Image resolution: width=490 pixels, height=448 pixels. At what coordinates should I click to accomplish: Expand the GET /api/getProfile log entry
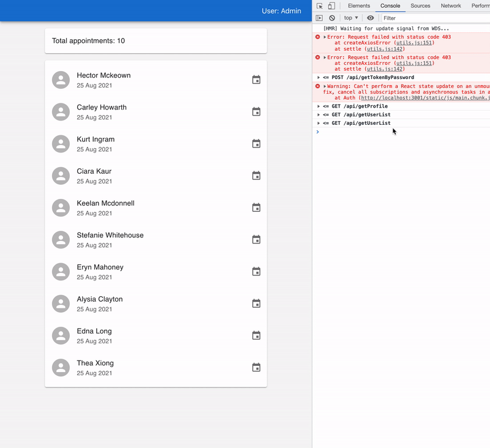[x=318, y=106]
